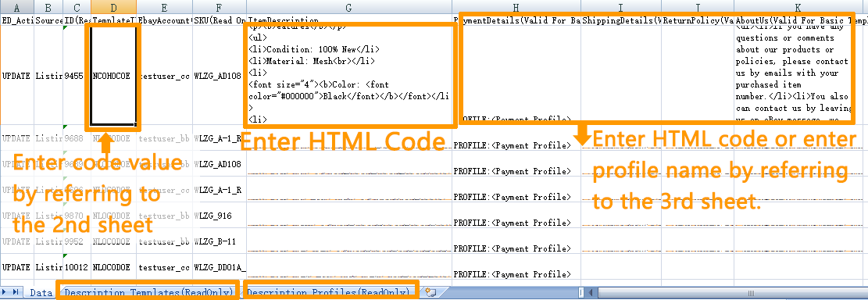This screenshot has height=300, width=868.
Task: Select column E header
Action: [x=164, y=8]
